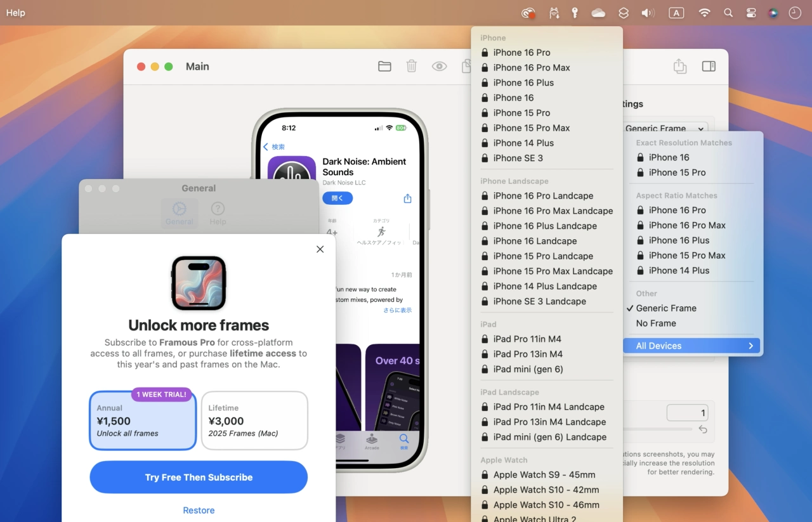Toggle the eye preview icon in toolbar

pyautogui.click(x=439, y=67)
